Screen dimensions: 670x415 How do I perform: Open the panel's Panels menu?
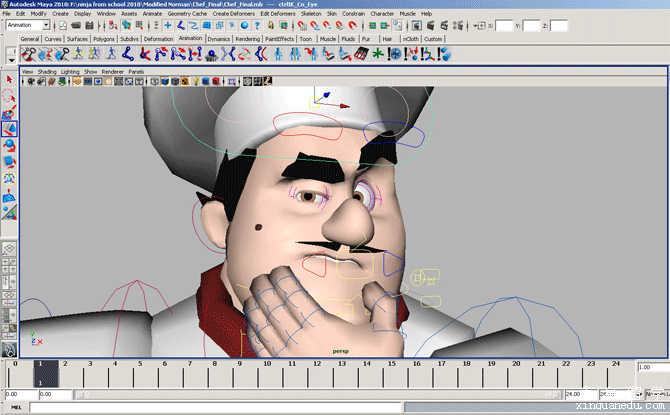pyautogui.click(x=136, y=71)
